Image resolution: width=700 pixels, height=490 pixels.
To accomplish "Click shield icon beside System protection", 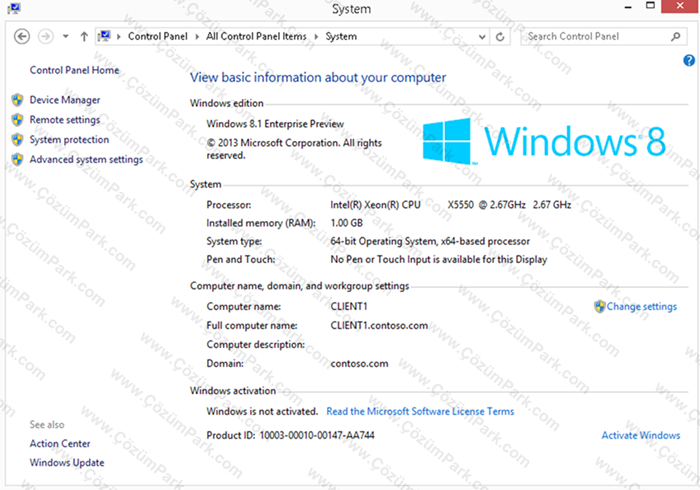I will [x=17, y=140].
